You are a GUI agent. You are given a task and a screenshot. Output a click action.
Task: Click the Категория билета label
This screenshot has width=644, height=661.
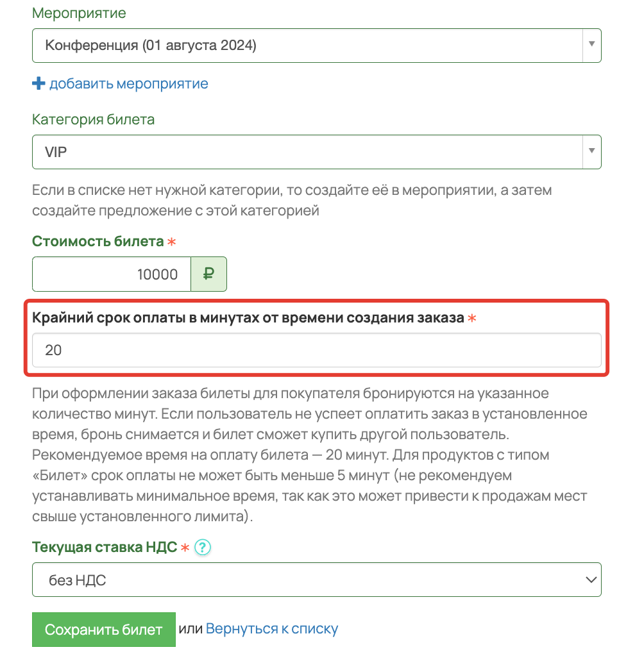coord(93,120)
